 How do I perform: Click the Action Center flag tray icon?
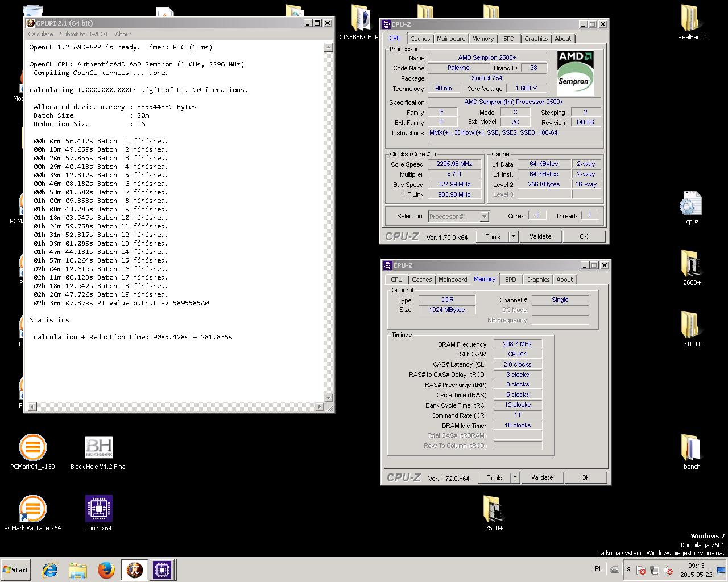pos(640,570)
